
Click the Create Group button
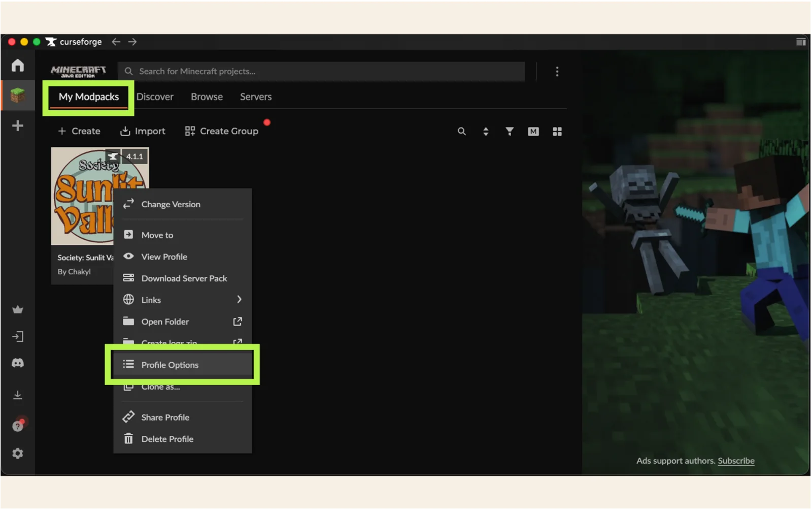(x=222, y=131)
